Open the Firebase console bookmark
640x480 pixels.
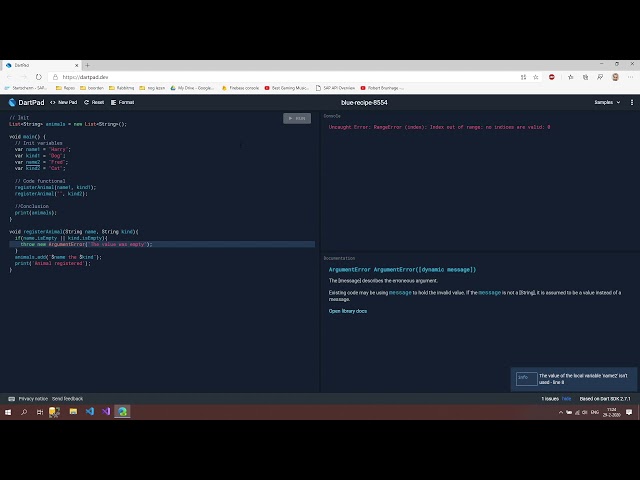[x=240, y=88]
